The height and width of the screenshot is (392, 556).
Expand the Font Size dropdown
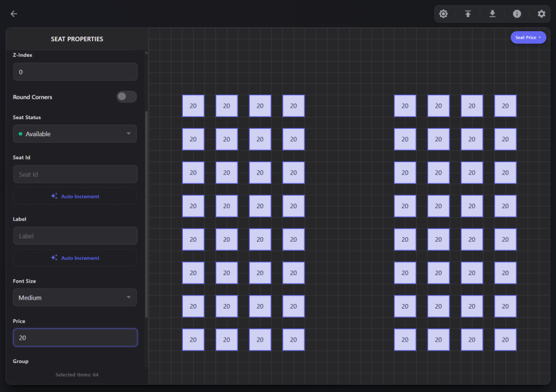pos(75,298)
